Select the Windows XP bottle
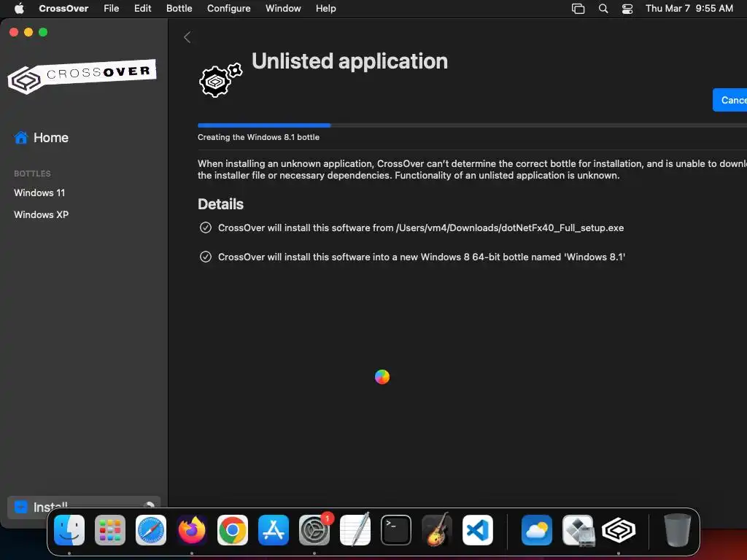 42,215
